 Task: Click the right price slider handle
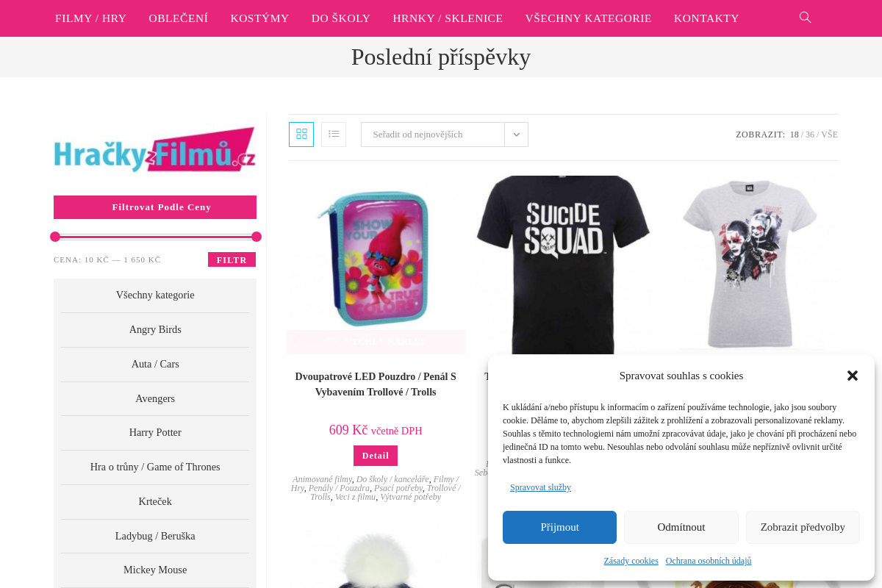pos(257,237)
